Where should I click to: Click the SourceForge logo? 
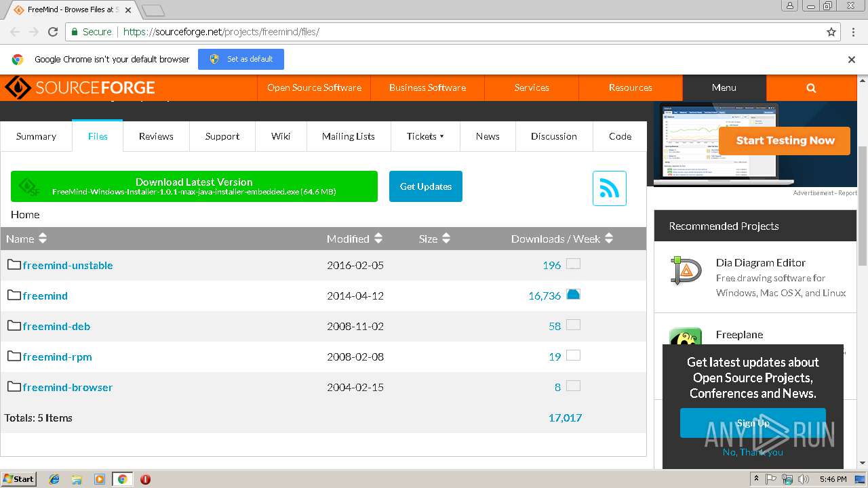(80, 87)
